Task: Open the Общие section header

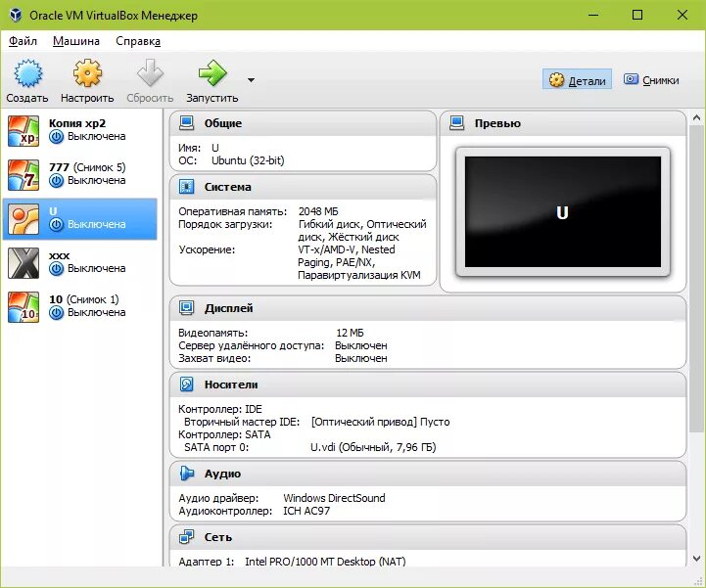Action: [303, 123]
